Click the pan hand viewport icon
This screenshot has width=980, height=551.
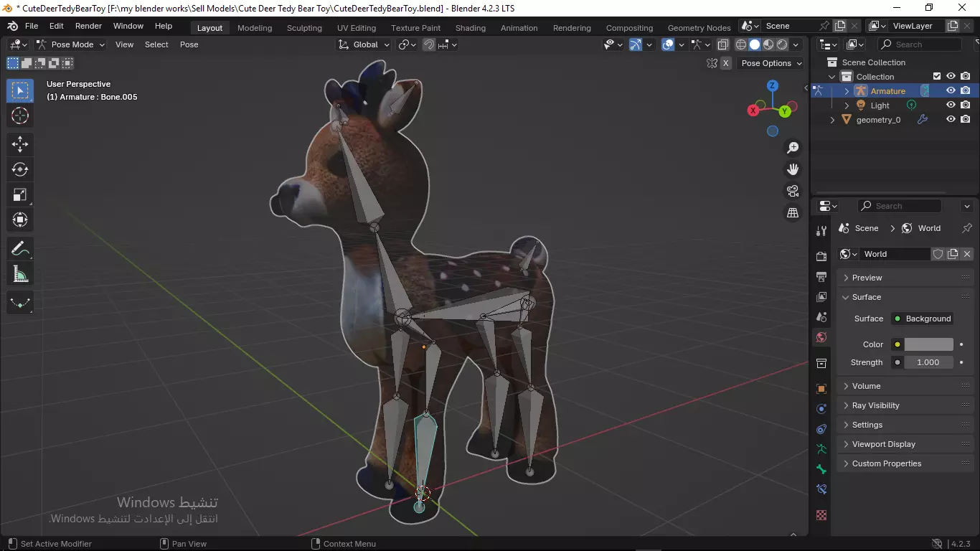(x=793, y=169)
